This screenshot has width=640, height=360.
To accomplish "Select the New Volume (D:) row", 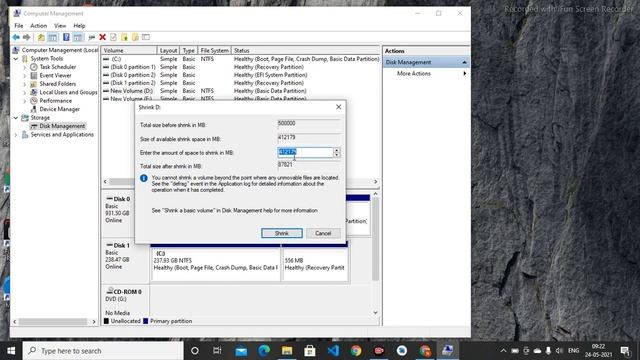I will point(241,91).
